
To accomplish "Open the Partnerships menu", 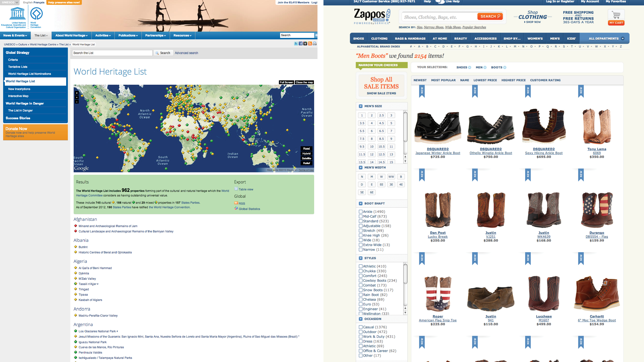I will (x=155, y=35).
